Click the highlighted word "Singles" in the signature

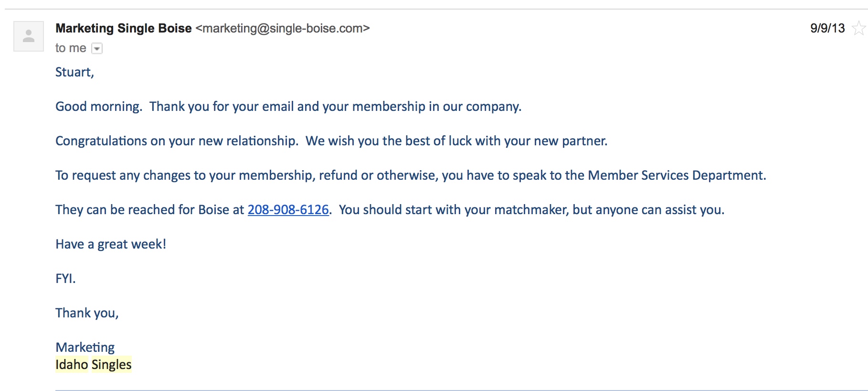click(x=111, y=365)
